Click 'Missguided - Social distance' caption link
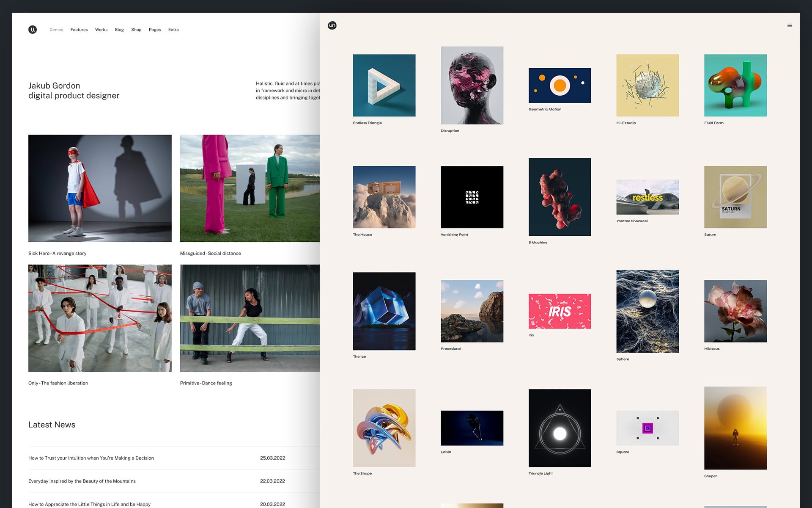812x508 pixels. [210, 253]
